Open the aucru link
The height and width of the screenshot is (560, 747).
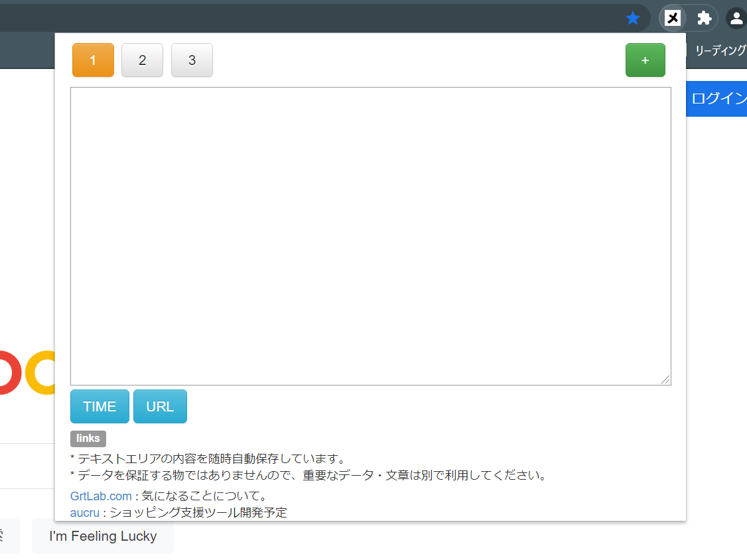pyautogui.click(x=85, y=513)
